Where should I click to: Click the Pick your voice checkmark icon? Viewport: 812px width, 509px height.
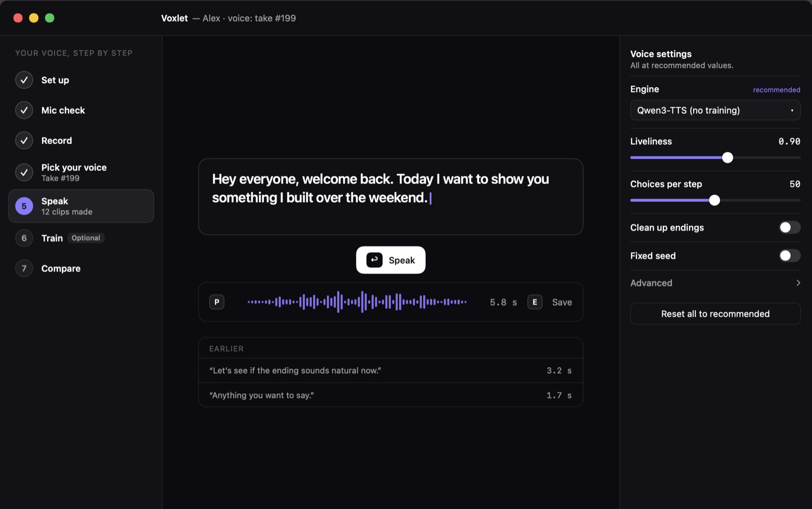(x=24, y=173)
